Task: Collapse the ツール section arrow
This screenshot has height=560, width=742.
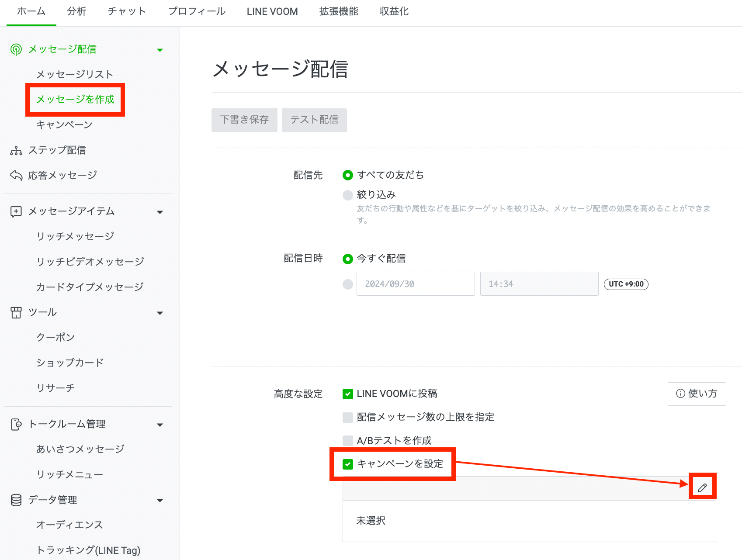Action: pos(160,313)
